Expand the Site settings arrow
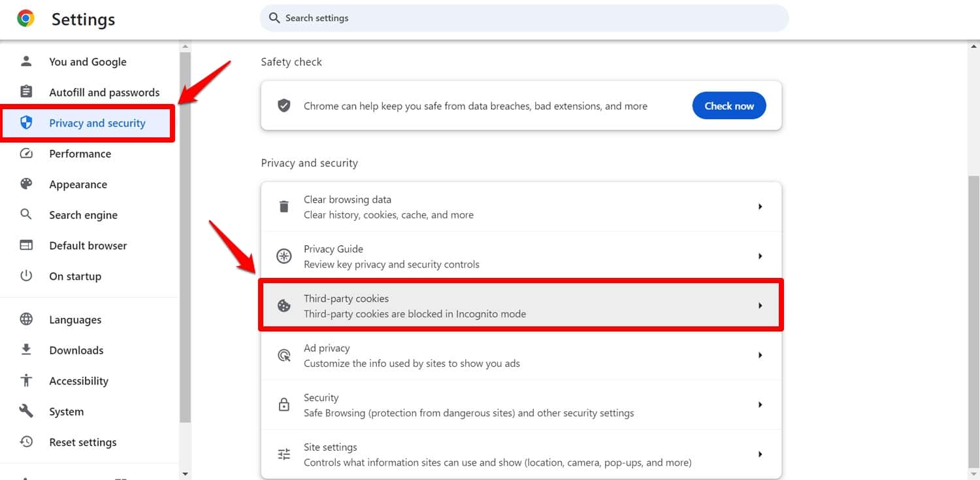 760,454
